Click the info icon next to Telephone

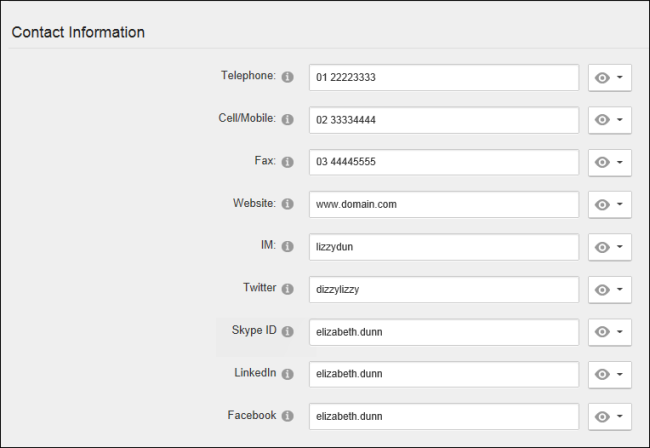tap(287, 77)
